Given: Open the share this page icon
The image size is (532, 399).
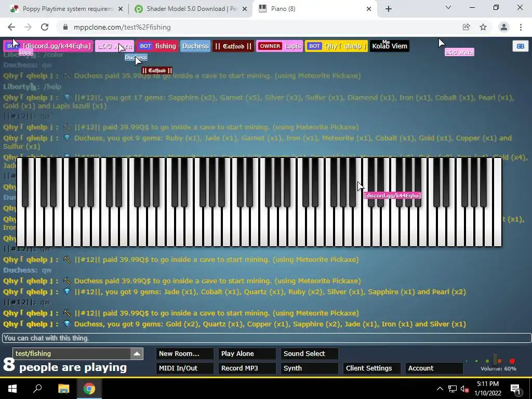Looking at the screenshot, I should 466,27.
